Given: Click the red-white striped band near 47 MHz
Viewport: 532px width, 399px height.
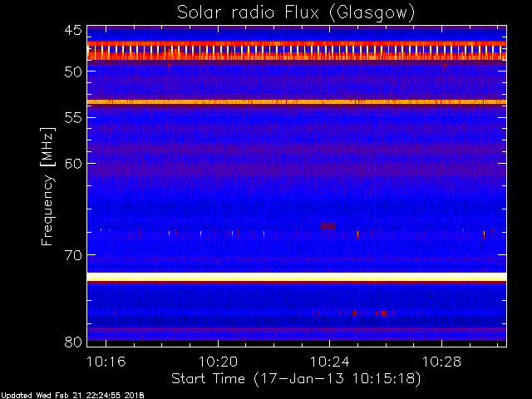Looking at the screenshot, I should [x=296, y=52].
